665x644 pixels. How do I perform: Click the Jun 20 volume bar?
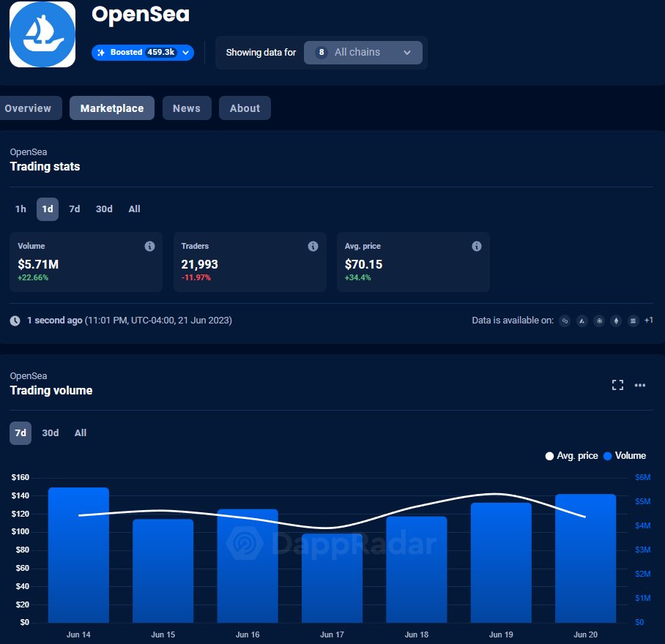585,558
